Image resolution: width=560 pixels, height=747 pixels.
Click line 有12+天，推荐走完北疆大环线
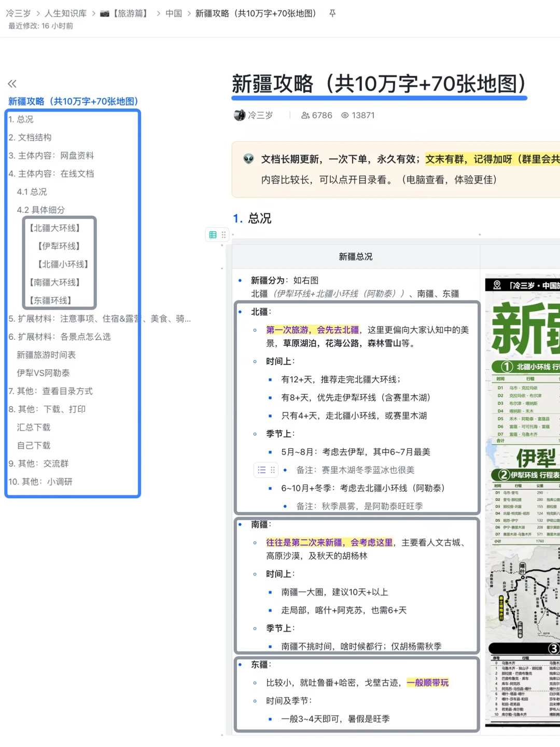coord(341,380)
